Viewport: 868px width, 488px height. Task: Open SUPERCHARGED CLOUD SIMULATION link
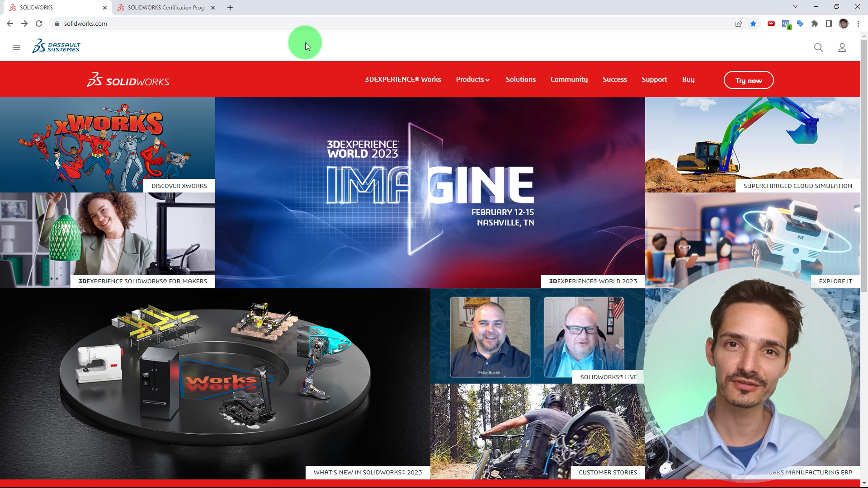point(797,186)
